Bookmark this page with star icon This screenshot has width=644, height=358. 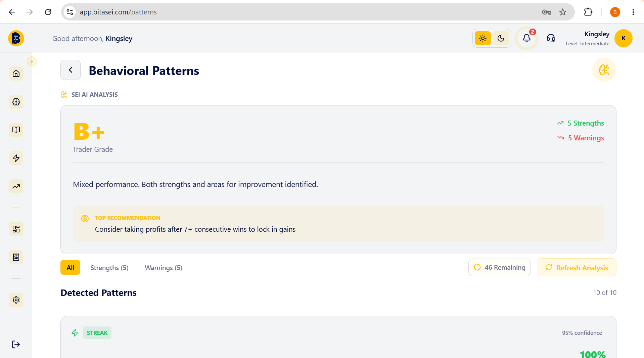pos(563,12)
